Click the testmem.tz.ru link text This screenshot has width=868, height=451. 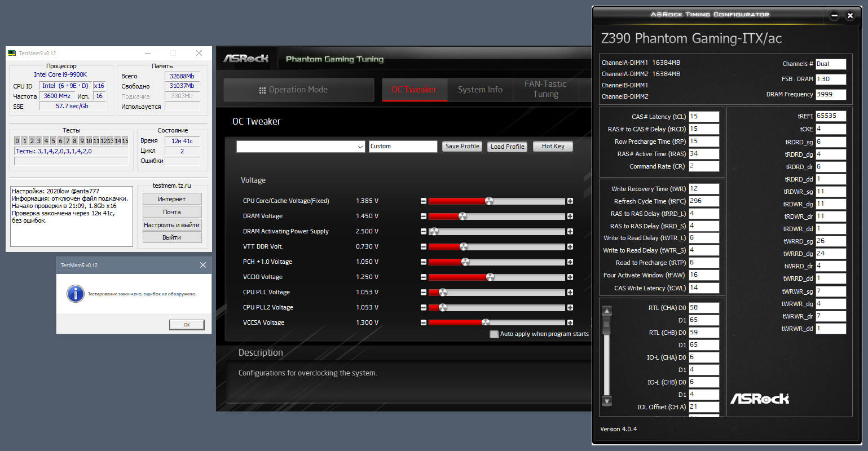tap(172, 185)
